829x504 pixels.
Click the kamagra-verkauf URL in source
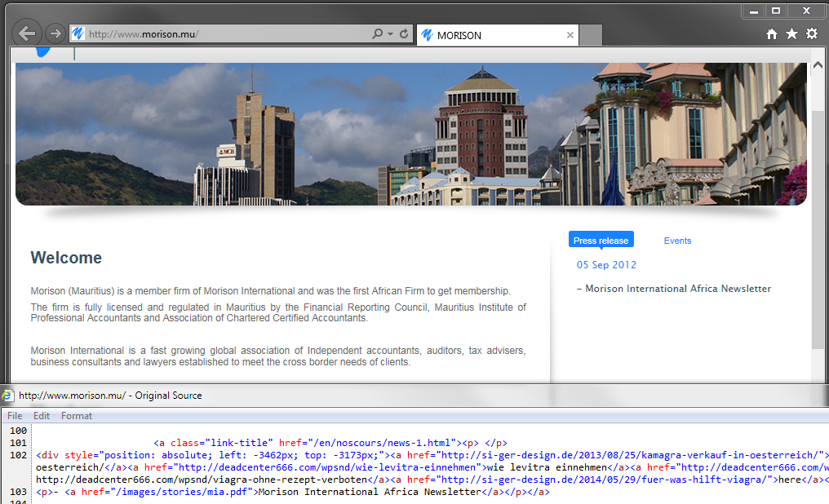click(632, 455)
